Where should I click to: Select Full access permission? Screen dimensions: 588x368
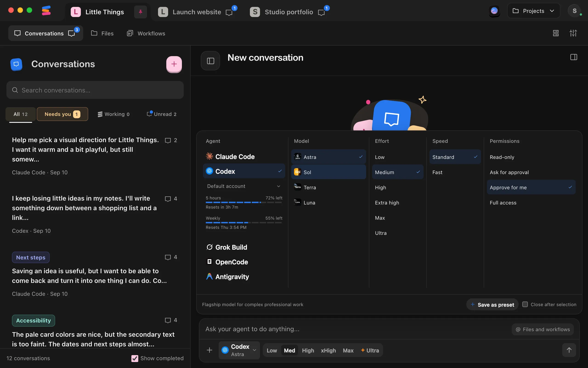tap(531, 203)
